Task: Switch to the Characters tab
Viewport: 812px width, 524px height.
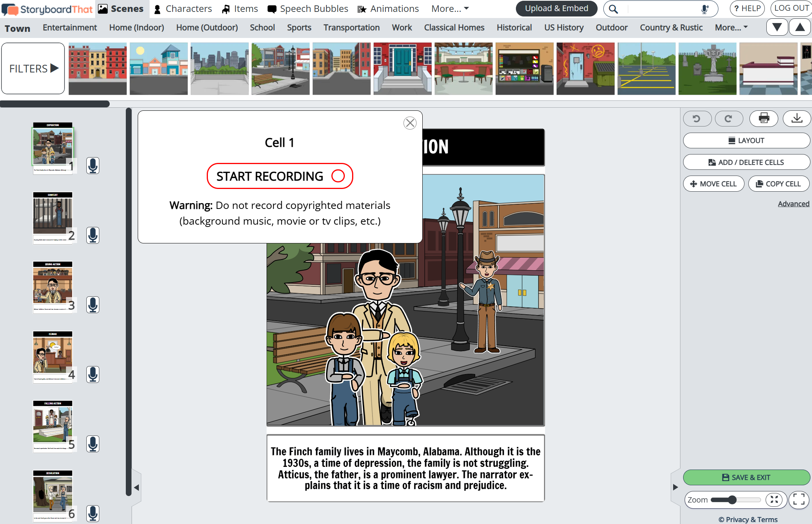Action: 183,9
